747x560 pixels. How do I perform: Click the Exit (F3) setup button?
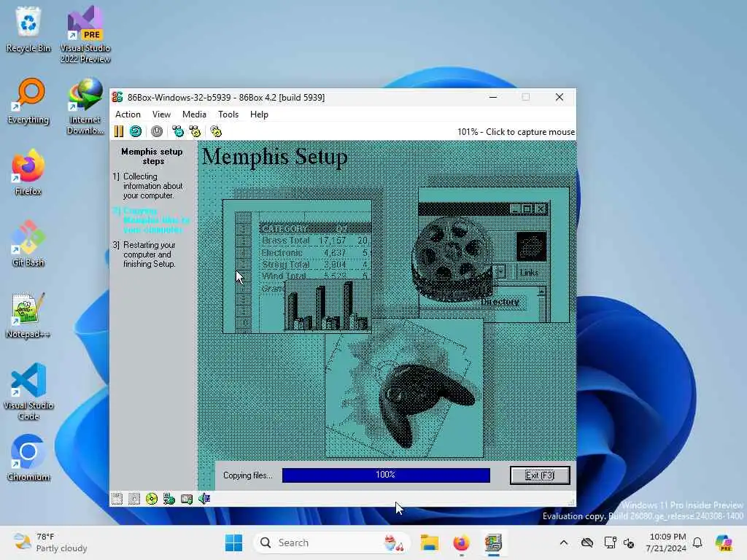coord(540,475)
